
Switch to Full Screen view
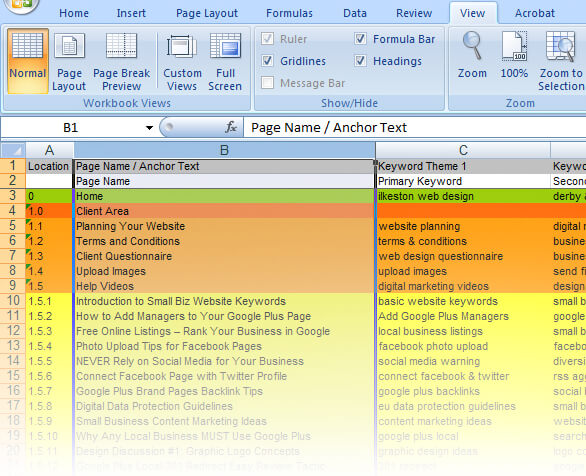[x=225, y=61]
